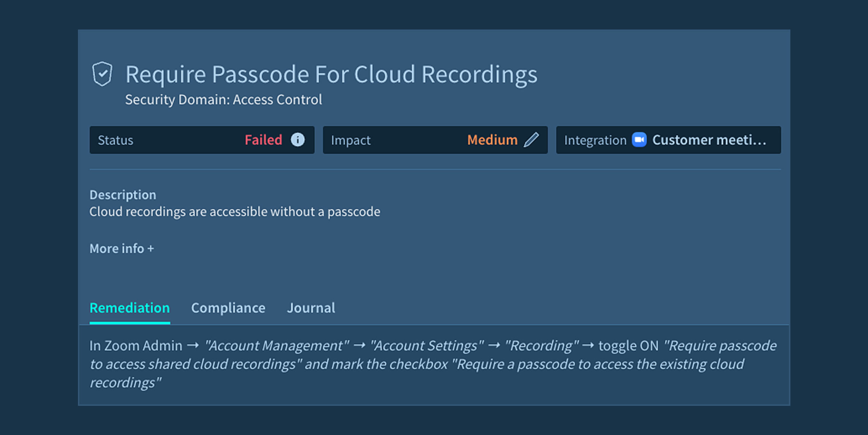Click the cloud recordings description sentence

pos(235,212)
